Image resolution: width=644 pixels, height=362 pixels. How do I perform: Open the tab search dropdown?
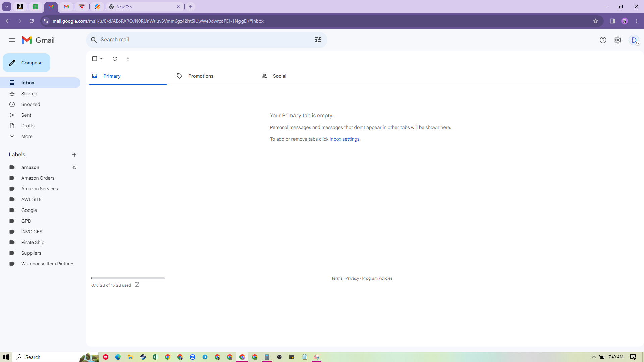coord(7,7)
